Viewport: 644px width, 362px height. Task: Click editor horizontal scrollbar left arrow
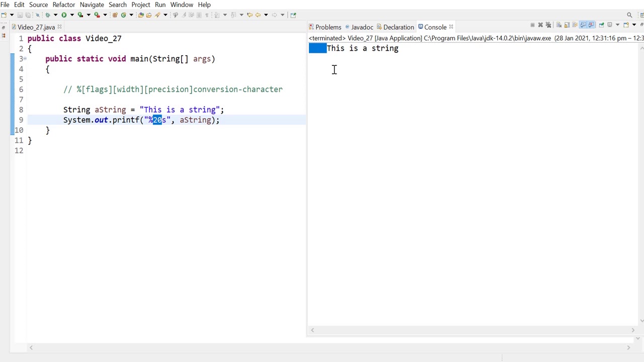point(31,347)
